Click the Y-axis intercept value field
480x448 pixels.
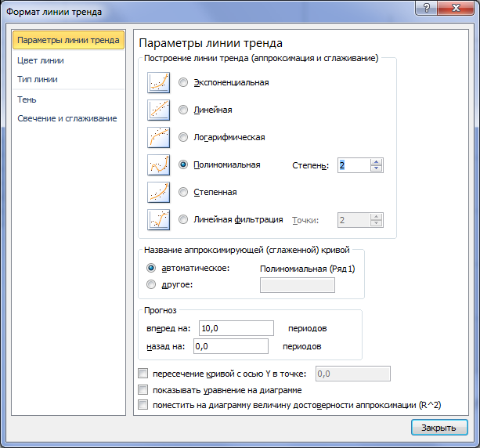(x=353, y=374)
